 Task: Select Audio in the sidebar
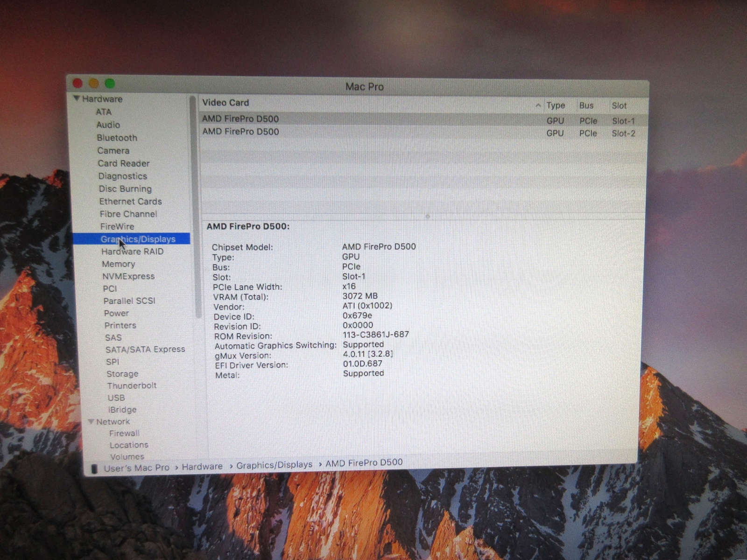[108, 125]
